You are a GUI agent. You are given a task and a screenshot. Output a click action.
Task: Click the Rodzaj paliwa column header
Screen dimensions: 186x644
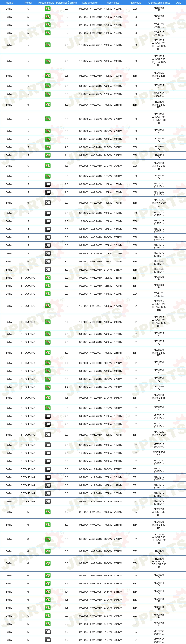point(46,3)
